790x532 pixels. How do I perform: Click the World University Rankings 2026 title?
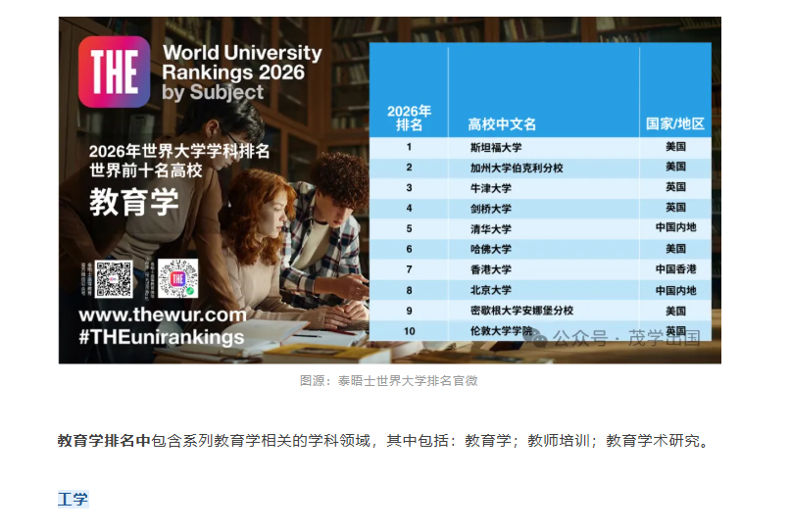click(x=241, y=63)
